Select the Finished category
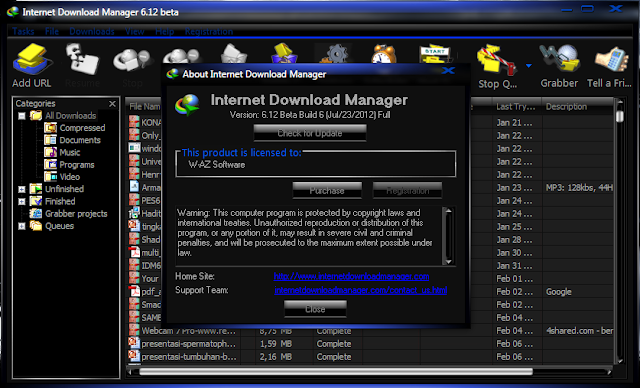Screen dimensions: 640x388 pos(60,201)
